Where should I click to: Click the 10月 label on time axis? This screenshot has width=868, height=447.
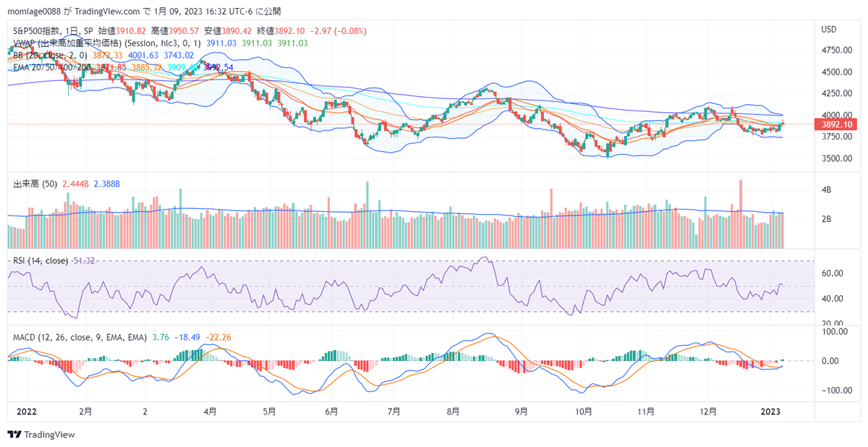[x=583, y=411]
